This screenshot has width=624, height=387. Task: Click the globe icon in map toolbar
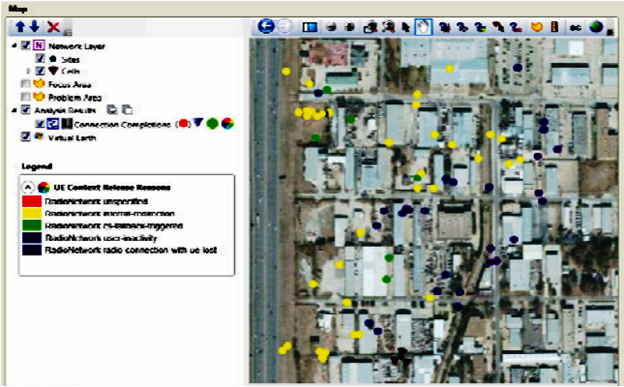click(596, 27)
